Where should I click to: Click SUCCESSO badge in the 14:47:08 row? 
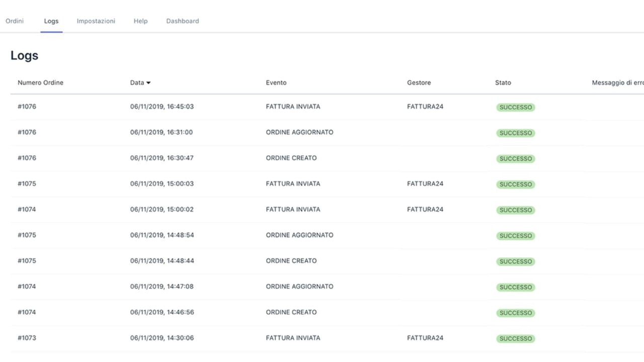pos(516,287)
